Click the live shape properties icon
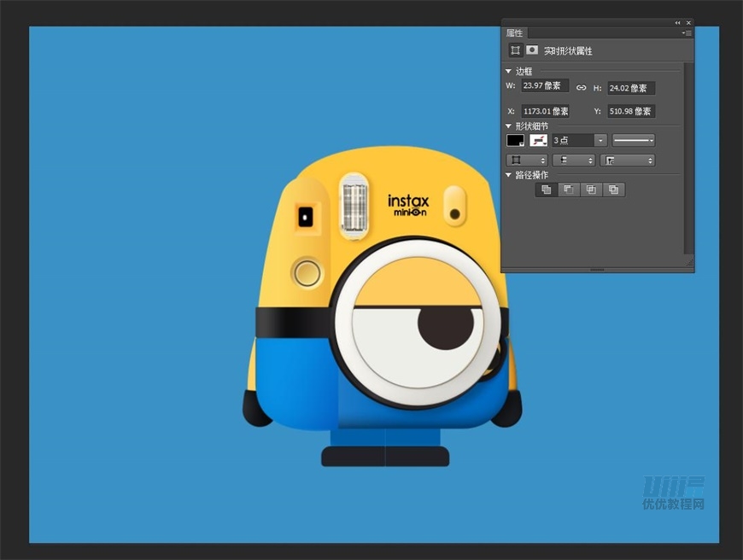 coord(515,50)
